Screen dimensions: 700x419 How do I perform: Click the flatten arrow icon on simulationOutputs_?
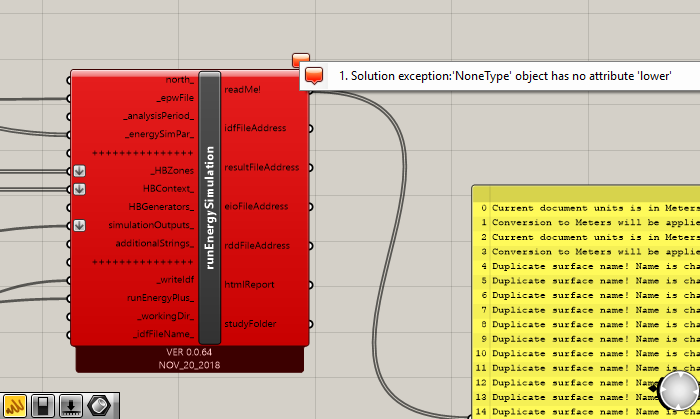pyautogui.click(x=79, y=225)
